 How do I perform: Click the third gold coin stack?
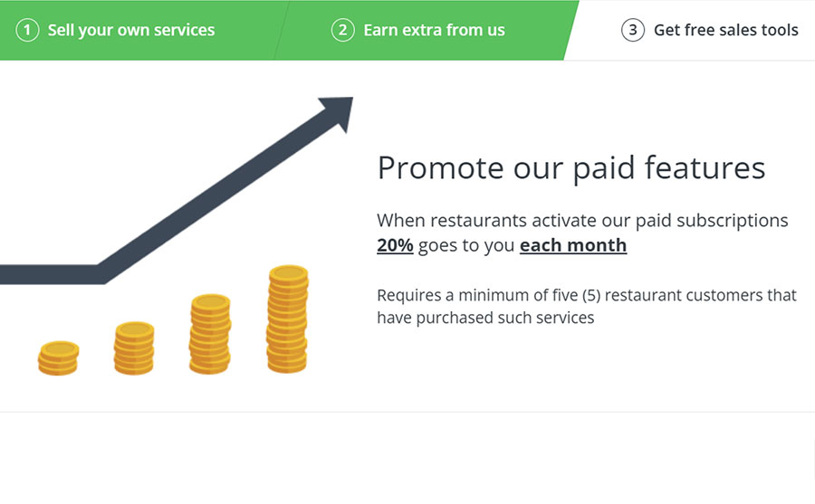tap(210, 334)
